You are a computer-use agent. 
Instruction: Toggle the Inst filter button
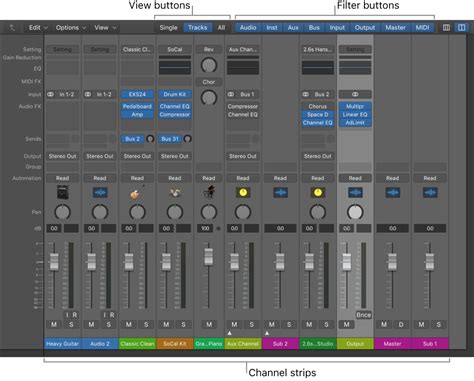coord(272,28)
